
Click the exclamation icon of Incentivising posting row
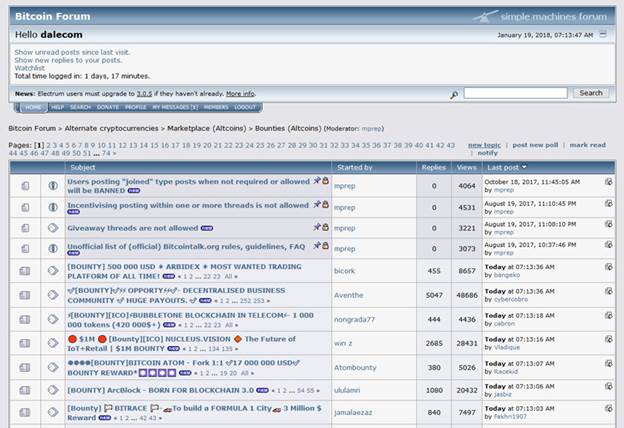coord(53,207)
